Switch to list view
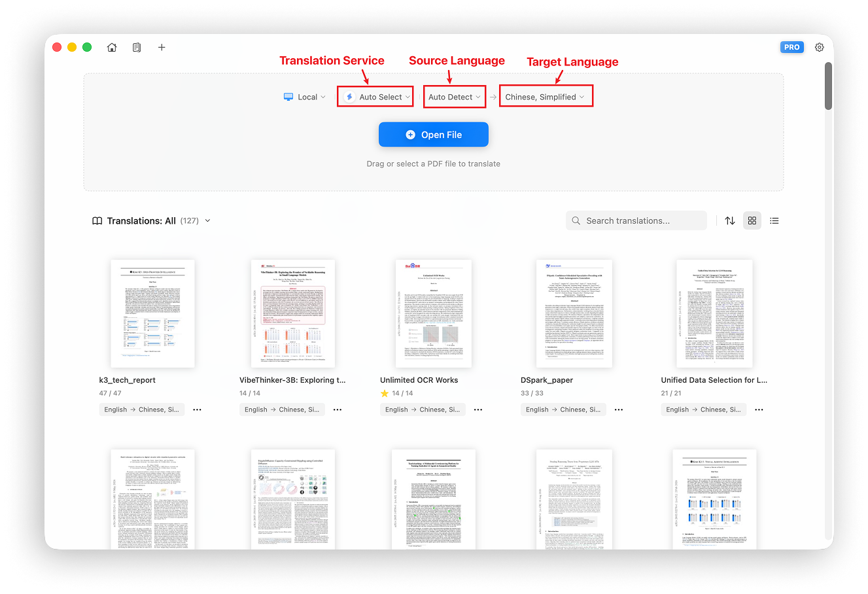This screenshot has height=594, width=868. pyautogui.click(x=774, y=221)
